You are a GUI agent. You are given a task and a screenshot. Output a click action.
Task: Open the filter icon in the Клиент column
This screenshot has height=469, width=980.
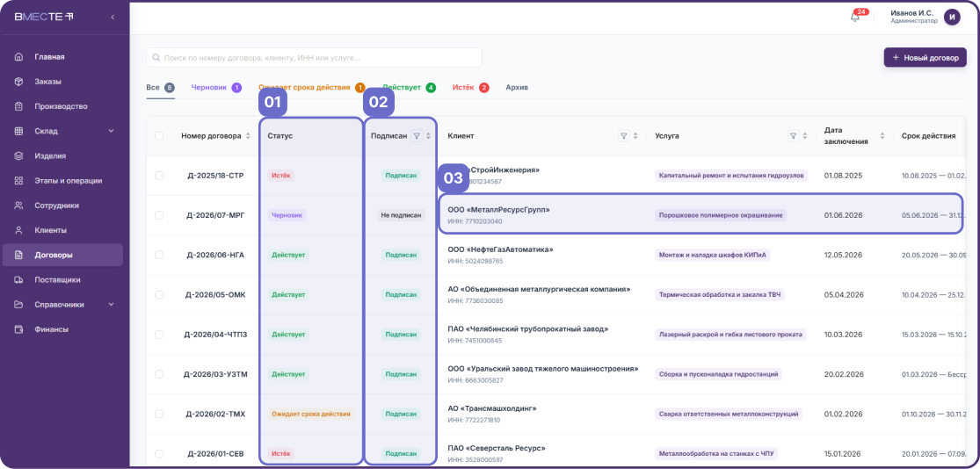[x=624, y=136]
